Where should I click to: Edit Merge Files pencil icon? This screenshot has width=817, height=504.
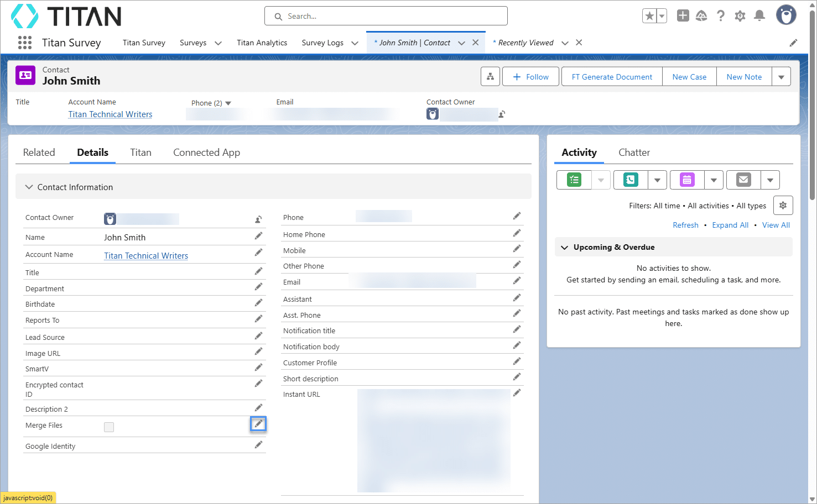[258, 424]
